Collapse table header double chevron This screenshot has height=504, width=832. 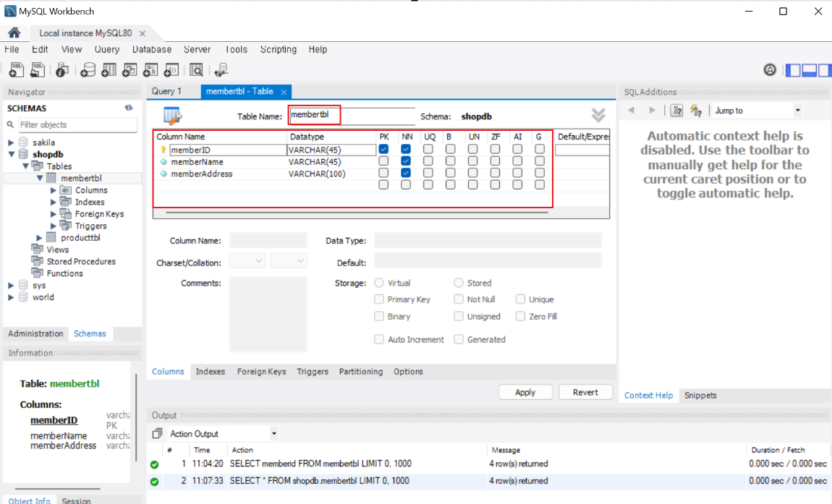tap(598, 115)
